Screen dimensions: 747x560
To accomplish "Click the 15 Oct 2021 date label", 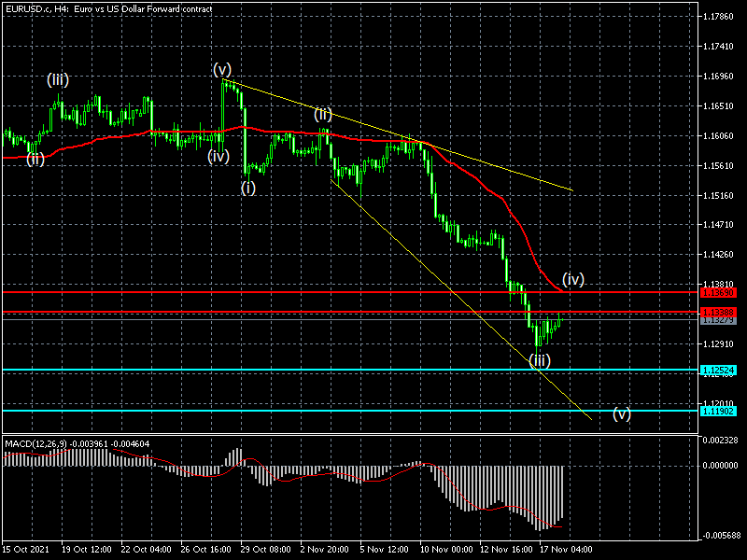I will [25, 550].
